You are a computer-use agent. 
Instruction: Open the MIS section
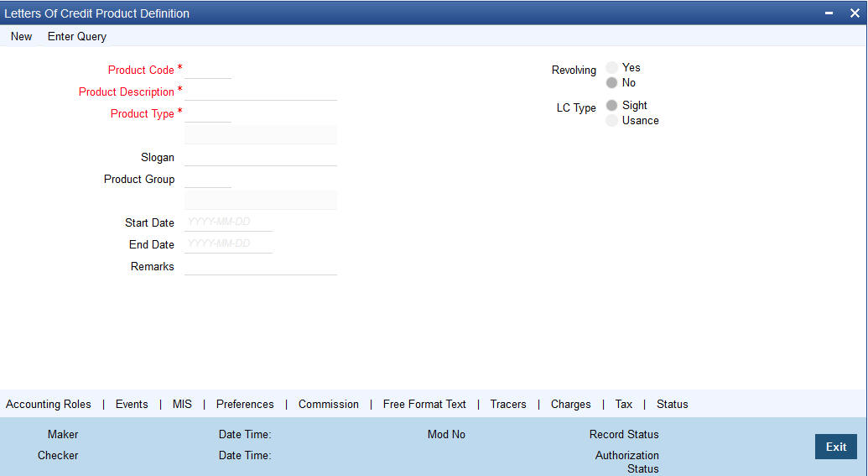182,404
